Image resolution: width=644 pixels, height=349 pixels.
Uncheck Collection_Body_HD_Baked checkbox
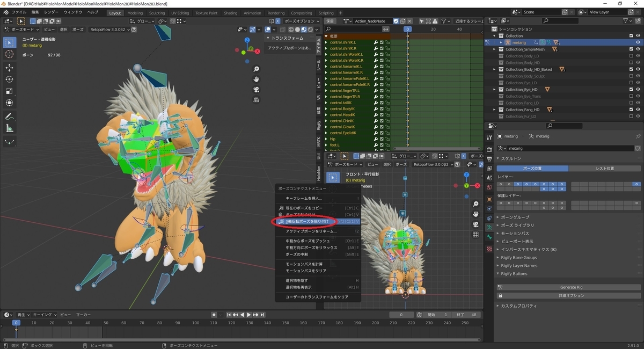pyautogui.click(x=631, y=69)
